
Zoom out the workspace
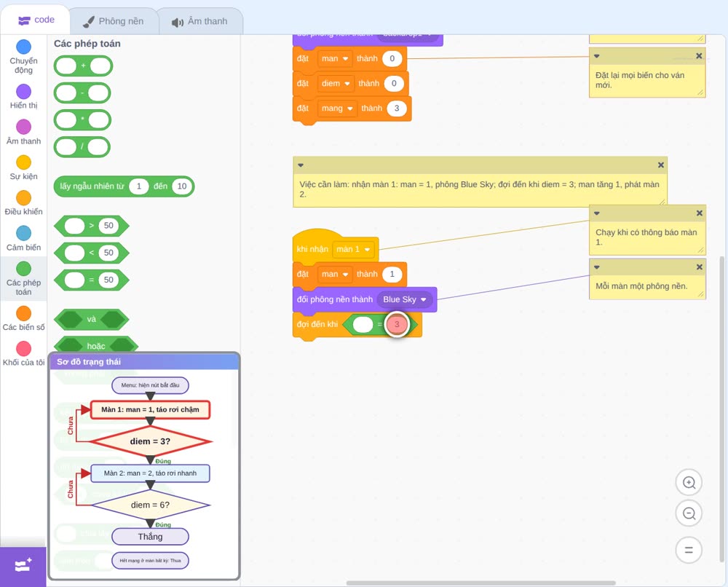(x=689, y=513)
